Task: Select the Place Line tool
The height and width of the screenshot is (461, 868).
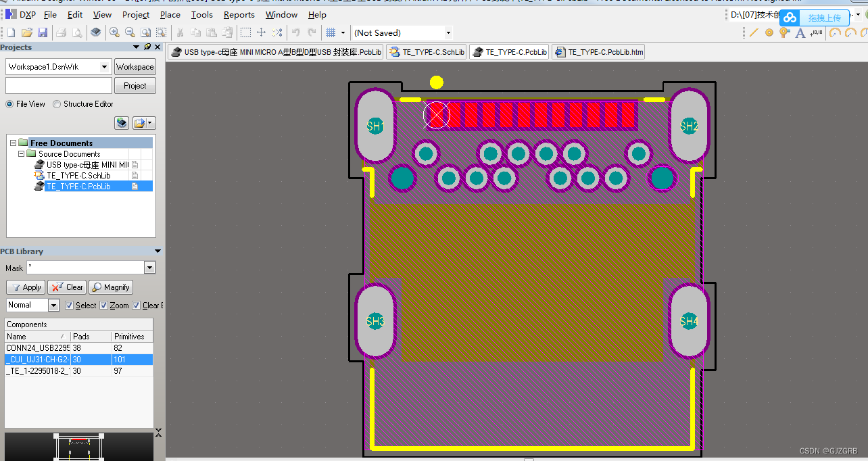Action: pos(754,32)
